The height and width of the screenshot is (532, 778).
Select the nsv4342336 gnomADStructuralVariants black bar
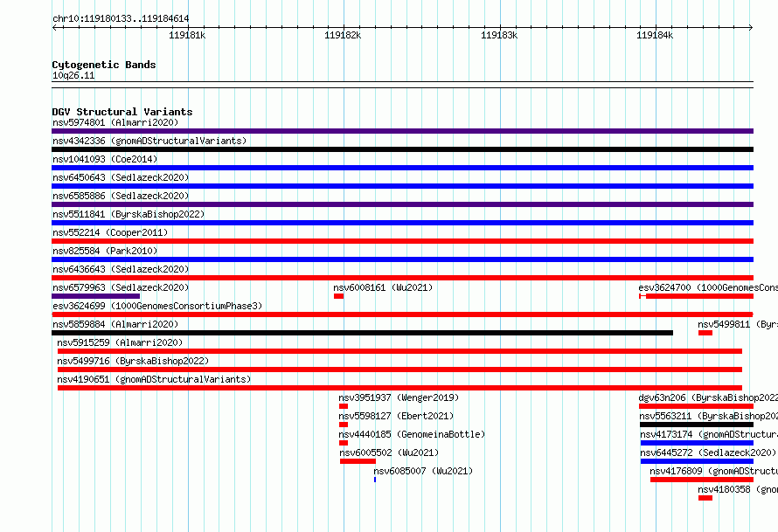(402, 149)
